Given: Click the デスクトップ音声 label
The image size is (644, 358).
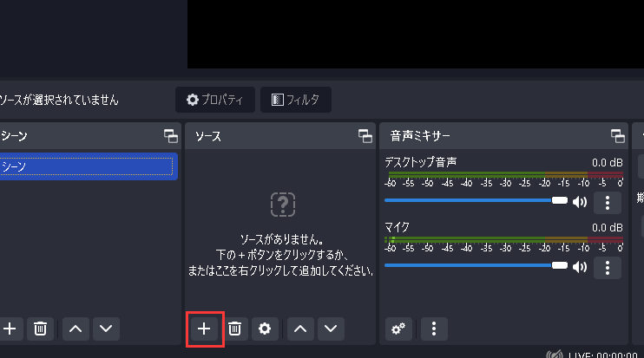Looking at the screenshot, I should tap(421, 162).
